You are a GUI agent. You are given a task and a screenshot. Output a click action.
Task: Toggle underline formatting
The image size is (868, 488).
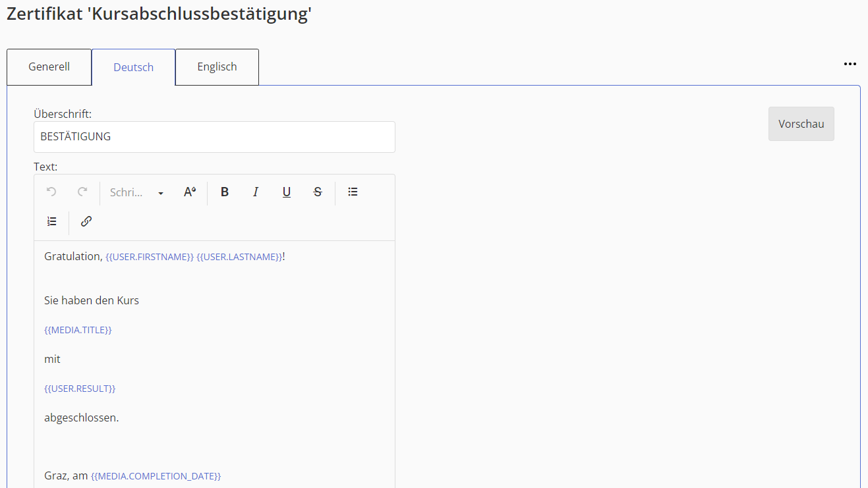pos(287,192)
